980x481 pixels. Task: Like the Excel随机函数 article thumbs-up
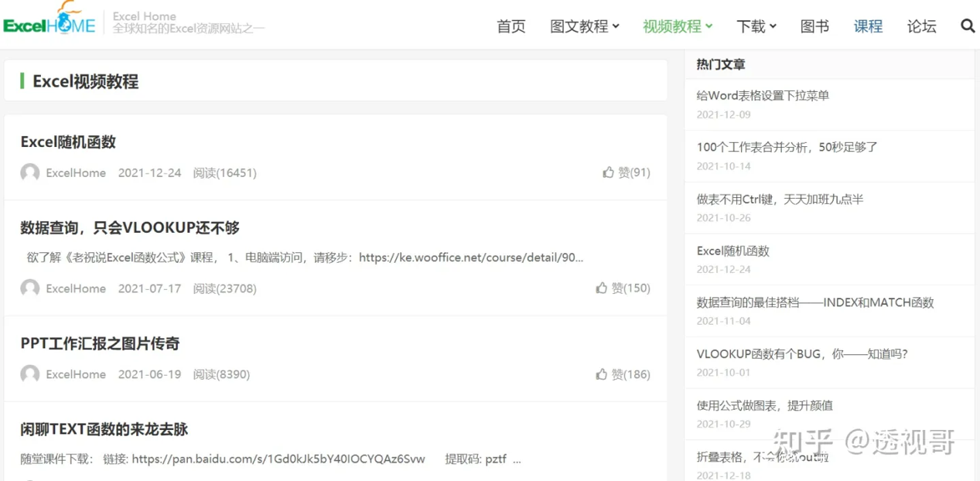(608, 172)
